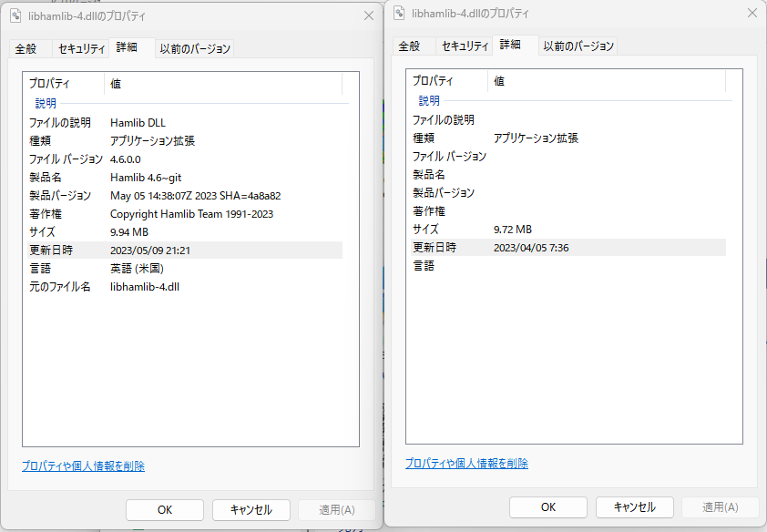This screenshot has width=767, height=532.
Task: Select product version May 05 14:38:07Z value
Action: (195, 196)
